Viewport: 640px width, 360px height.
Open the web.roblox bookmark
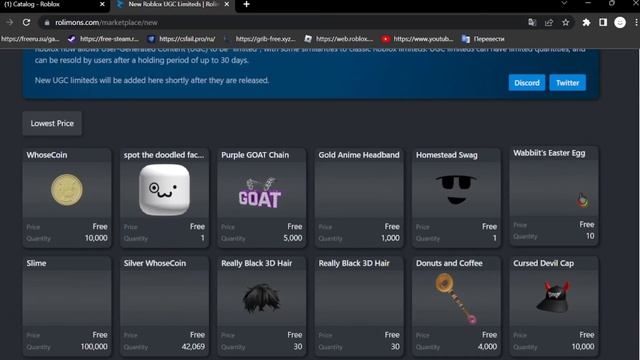pos(339,39)
